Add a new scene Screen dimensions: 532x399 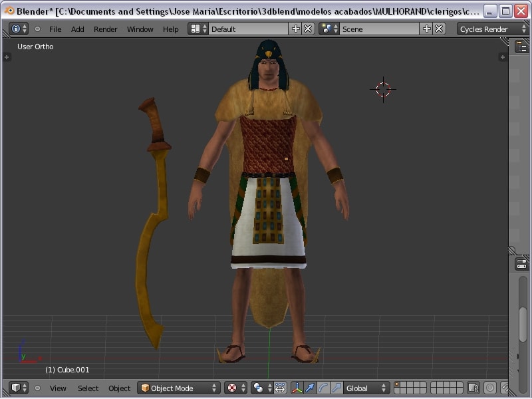(426, 29)
